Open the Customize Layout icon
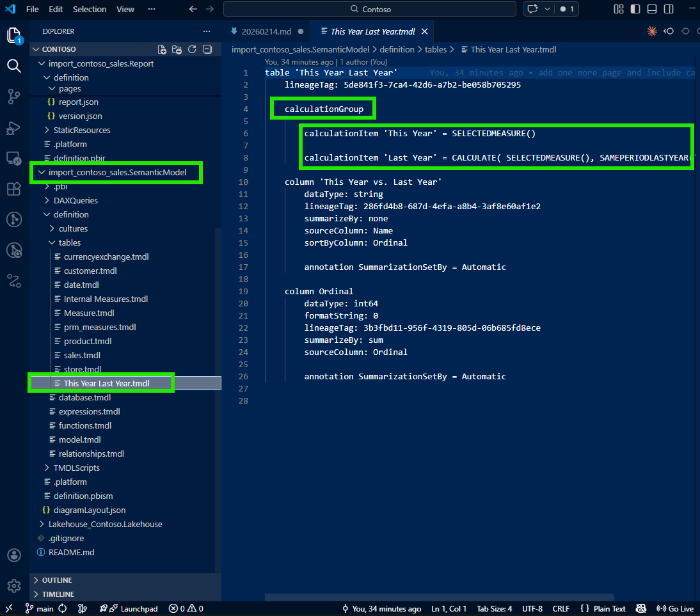This screenshot has height=616, width=700. pos(618,9)
